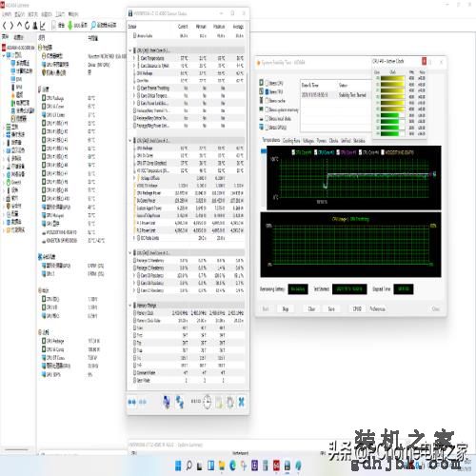Image resolution: width=476 pixels, height=476 pixels.
Task: Switch to the Statistics tab
Action: pos(359,140)
